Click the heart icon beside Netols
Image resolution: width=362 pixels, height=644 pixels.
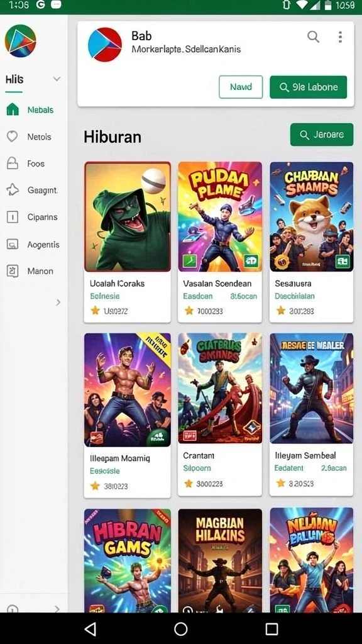pos(13,136)
